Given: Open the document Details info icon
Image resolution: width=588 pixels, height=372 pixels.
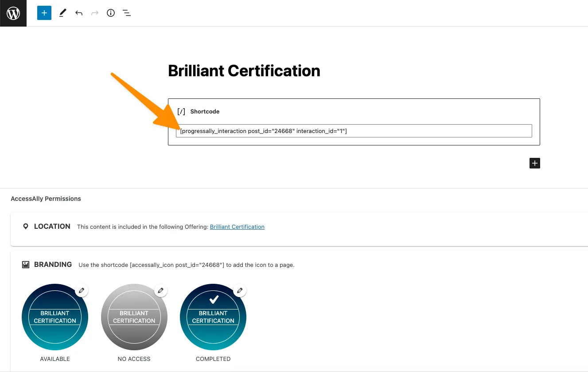Looking at the screenshot, I should coord(111,13).
